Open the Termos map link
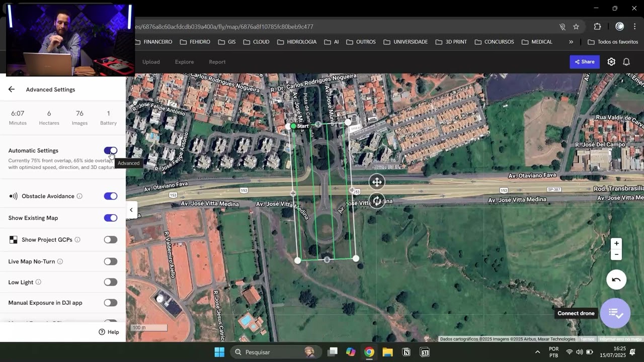This screenshot has width=644, height=362. coord(587,339)
